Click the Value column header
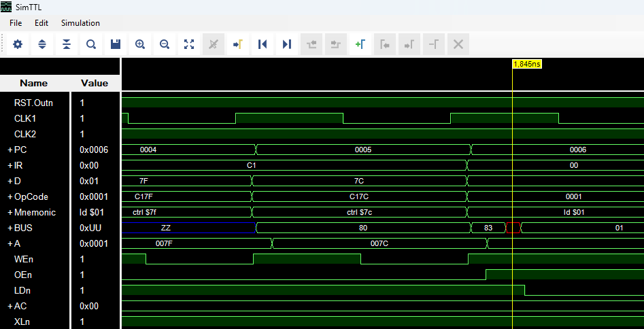The height and width of the screenshot is (329, 644). [95, 83]
